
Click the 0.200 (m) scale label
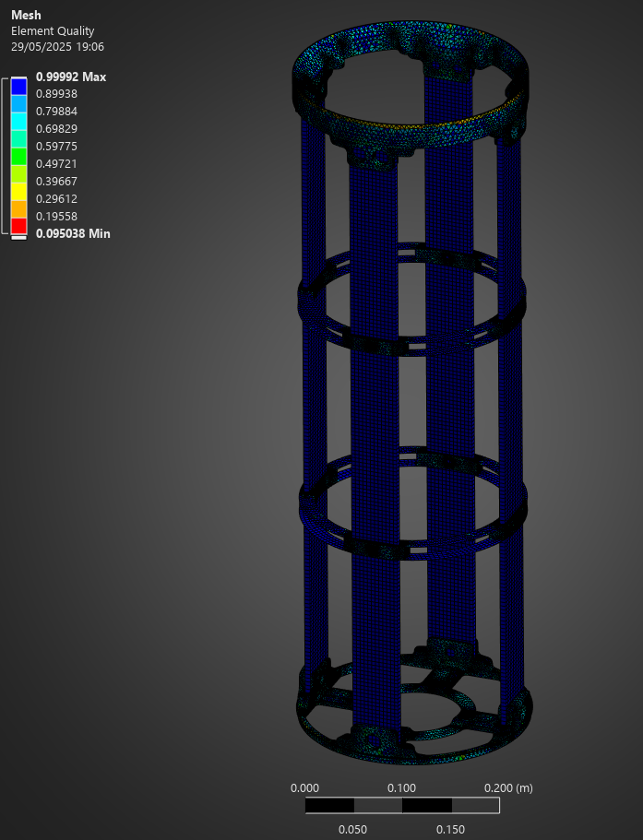[x=508, y=788]
